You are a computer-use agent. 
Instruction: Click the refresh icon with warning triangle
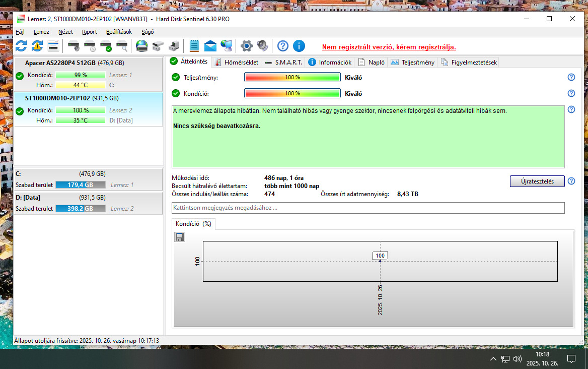click(37, 46)
